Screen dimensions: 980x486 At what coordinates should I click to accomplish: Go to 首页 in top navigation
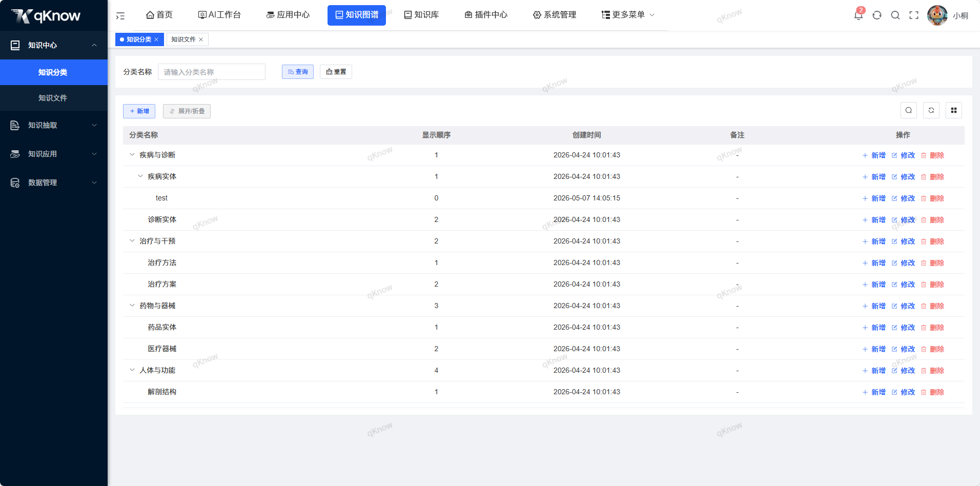159,15
